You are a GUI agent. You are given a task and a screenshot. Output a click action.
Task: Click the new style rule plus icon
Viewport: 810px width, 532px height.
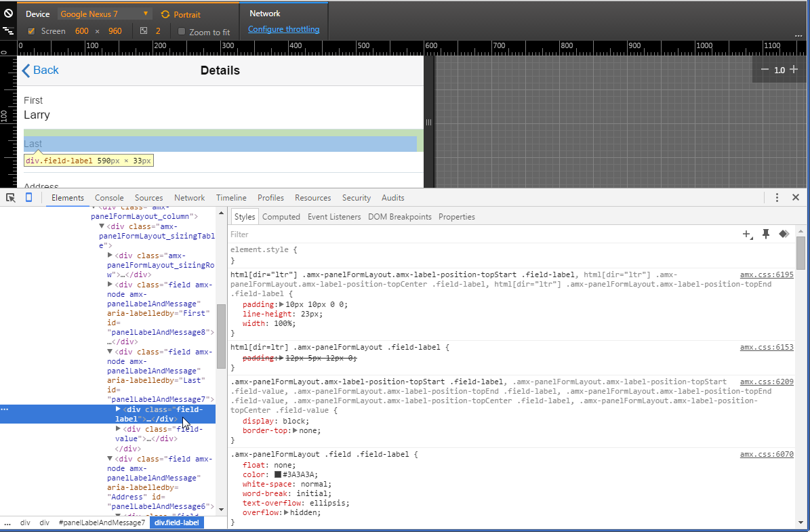click(748, 234)
